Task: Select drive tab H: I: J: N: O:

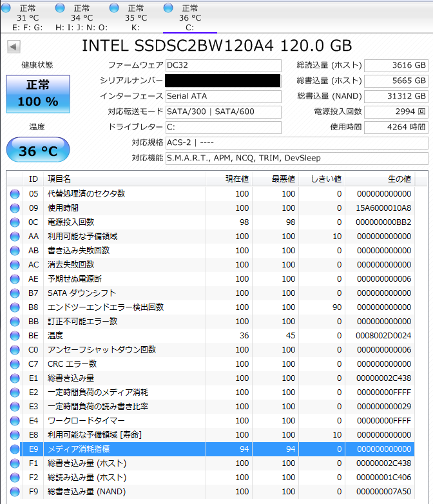Action: coord(81,17)
